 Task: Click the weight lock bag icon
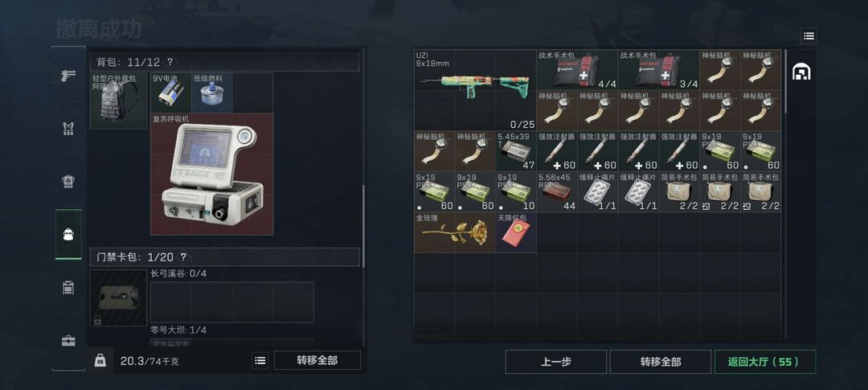pyautogui.click(x=100, y=360)
